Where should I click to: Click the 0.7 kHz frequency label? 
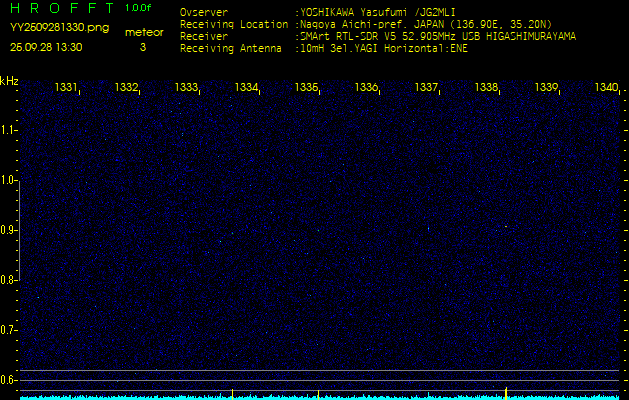coord(9,329)
